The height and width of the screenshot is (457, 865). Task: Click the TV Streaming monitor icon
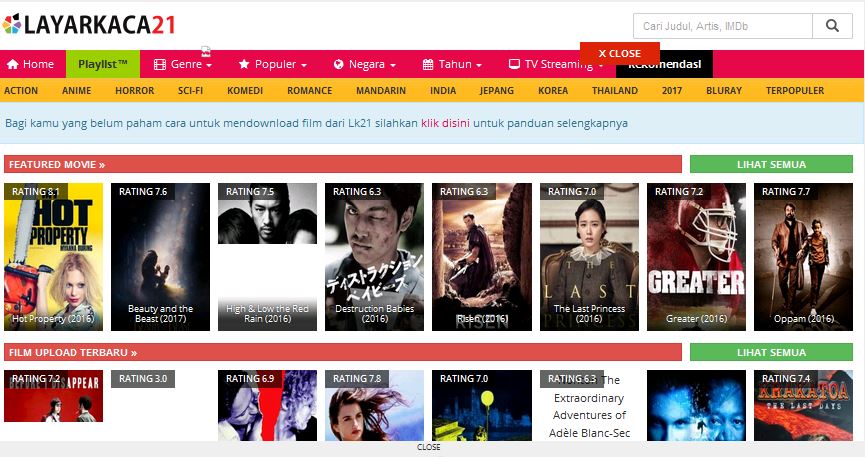coord(514,64)
